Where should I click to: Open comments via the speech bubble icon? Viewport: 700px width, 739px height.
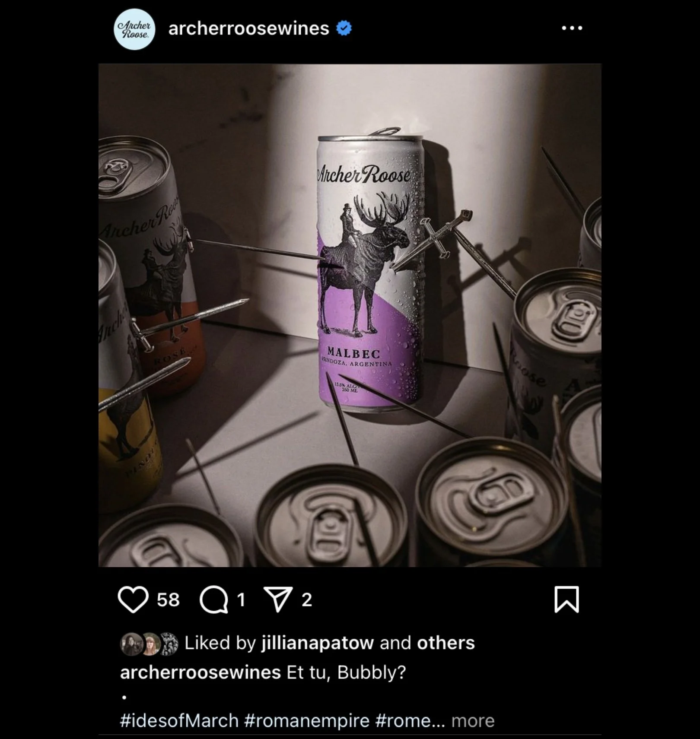pos(214,599)
